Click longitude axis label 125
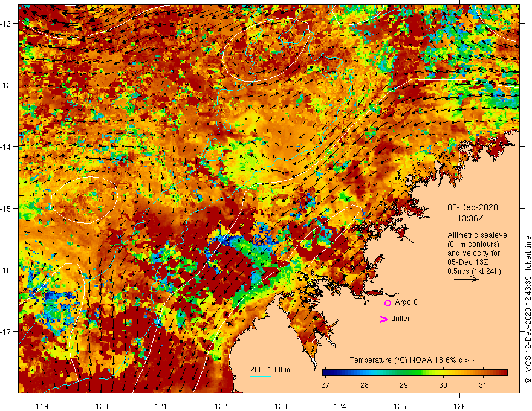Viewport: 532px width, 411px height. click(x=400, y=406)
